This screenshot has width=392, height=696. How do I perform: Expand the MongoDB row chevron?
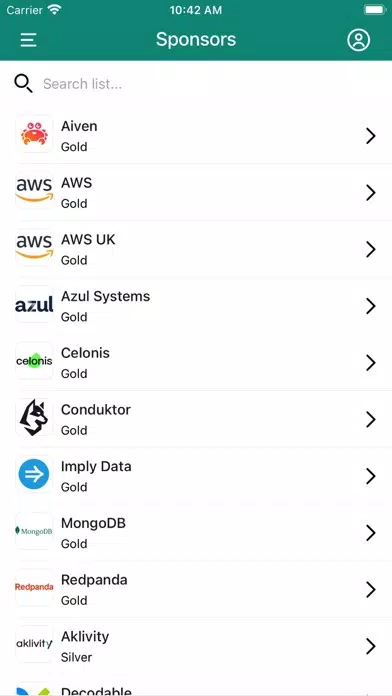[371, 533]
